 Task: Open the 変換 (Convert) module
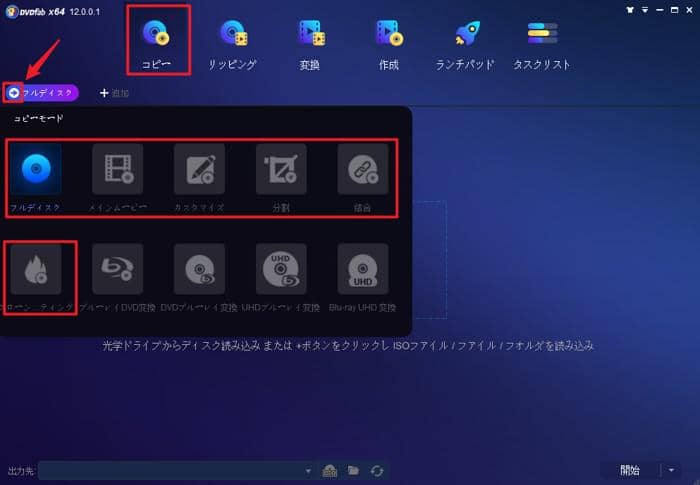pos(311,44)
